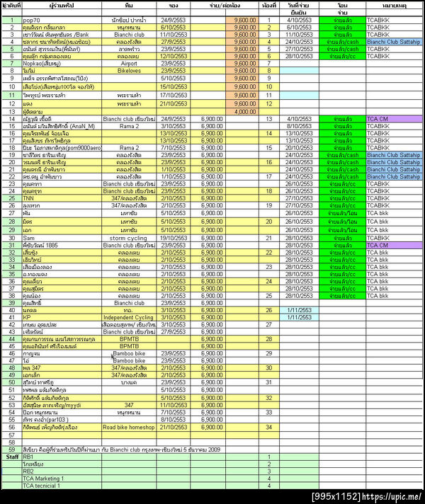425x504 pixels.
Task: Click the 12/10/2553 booking date cell
Action: point(173,56)
